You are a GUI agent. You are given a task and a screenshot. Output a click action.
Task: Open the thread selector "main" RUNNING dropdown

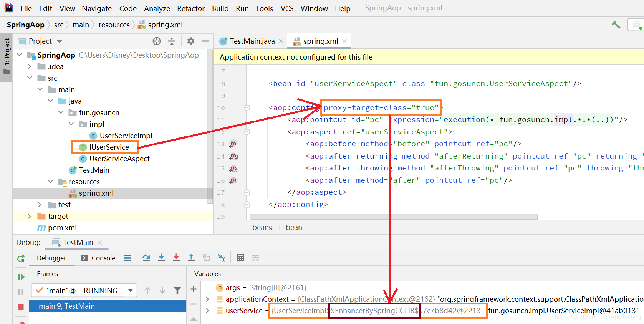pos(84,291)
